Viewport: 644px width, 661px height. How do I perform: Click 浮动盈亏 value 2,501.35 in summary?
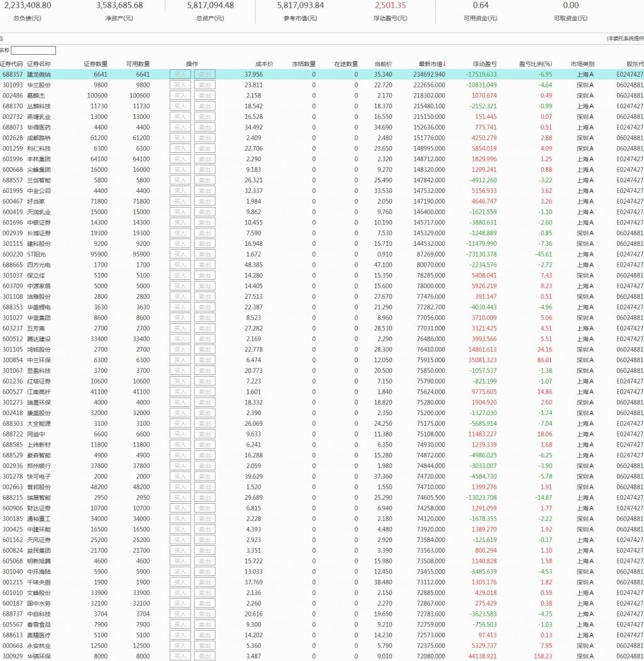click(x=391, y=6)
